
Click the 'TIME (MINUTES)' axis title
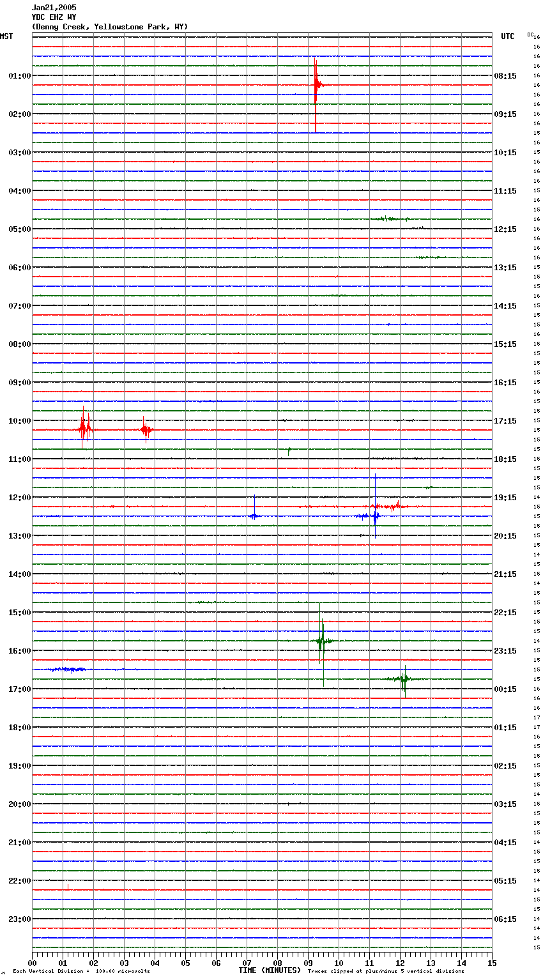pos(270,970)
